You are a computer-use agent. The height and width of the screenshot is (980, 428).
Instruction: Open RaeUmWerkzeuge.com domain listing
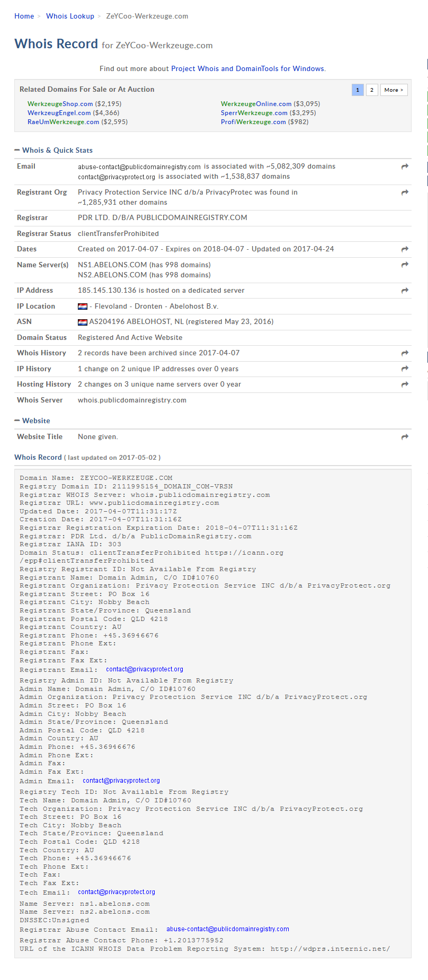[64, 122]
